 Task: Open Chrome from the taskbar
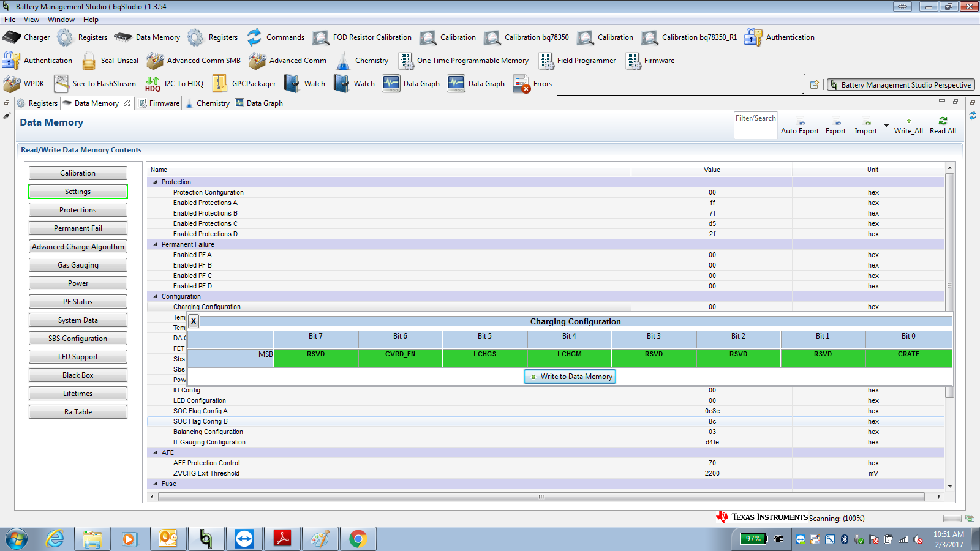(358, 539)
